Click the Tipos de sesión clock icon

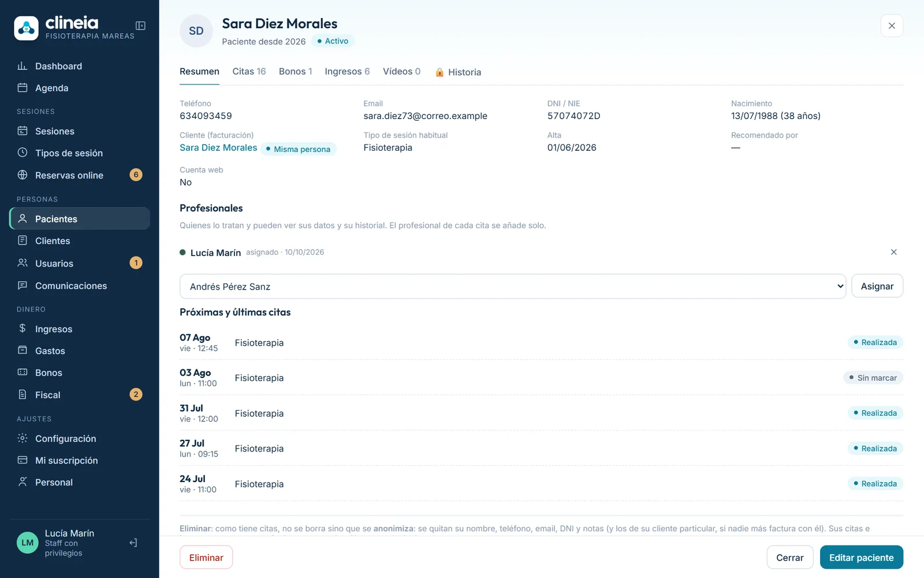[23, 153]
